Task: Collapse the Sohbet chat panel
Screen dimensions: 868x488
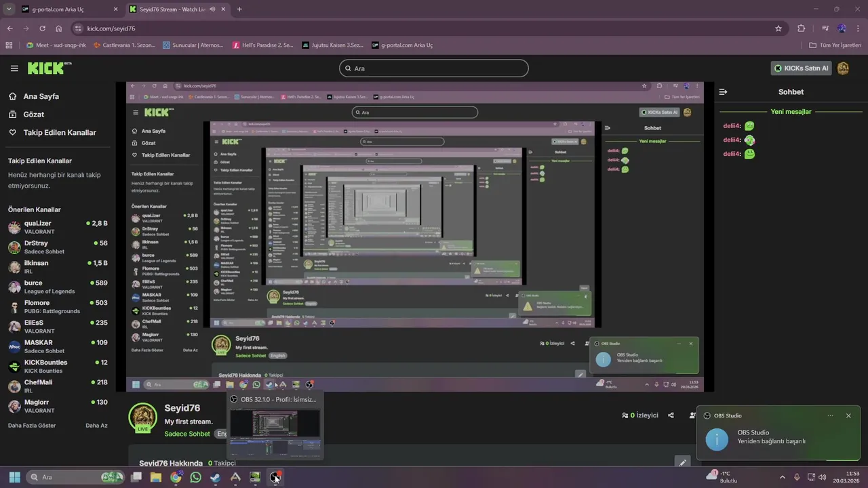Action: pyautogui.click(x=723, y=91)
